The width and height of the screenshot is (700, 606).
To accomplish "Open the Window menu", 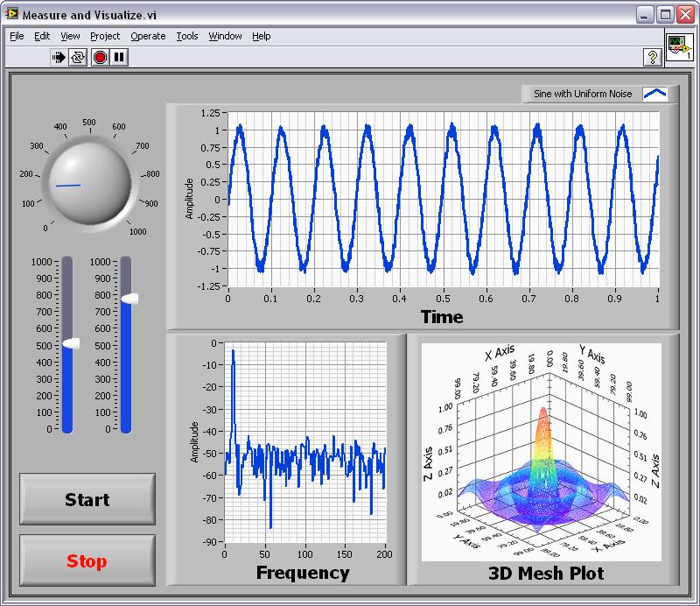I will [225, 36].
